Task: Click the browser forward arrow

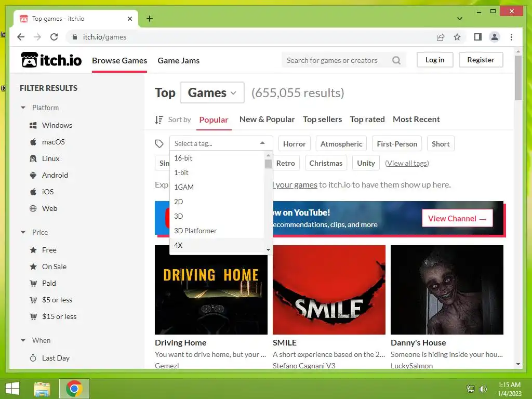Action: [37, 37]
